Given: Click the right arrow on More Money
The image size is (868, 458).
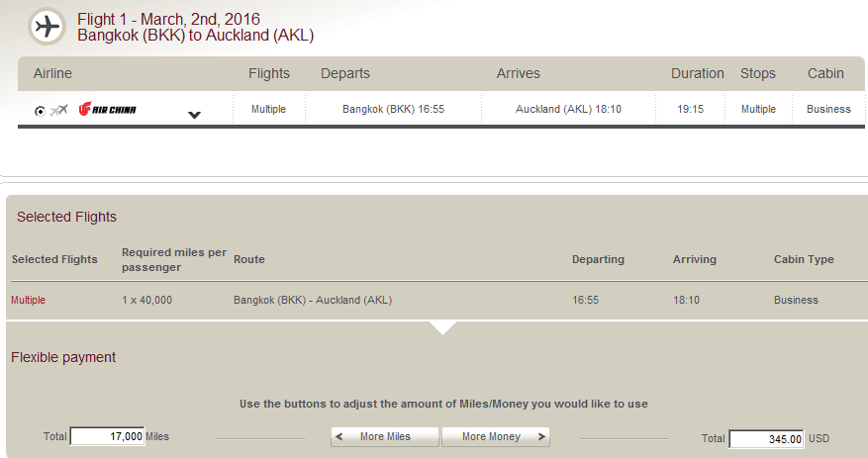Looking at the screenshot, I should pos(540,436).
